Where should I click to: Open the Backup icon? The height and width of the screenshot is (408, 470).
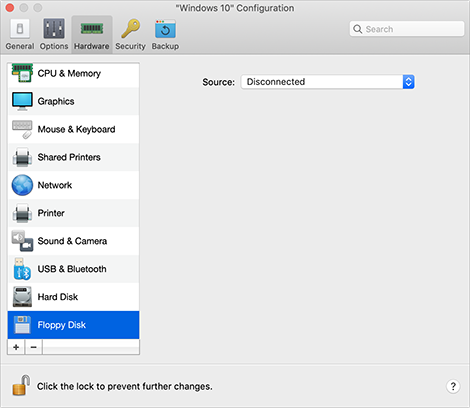(x=165, y=29)
